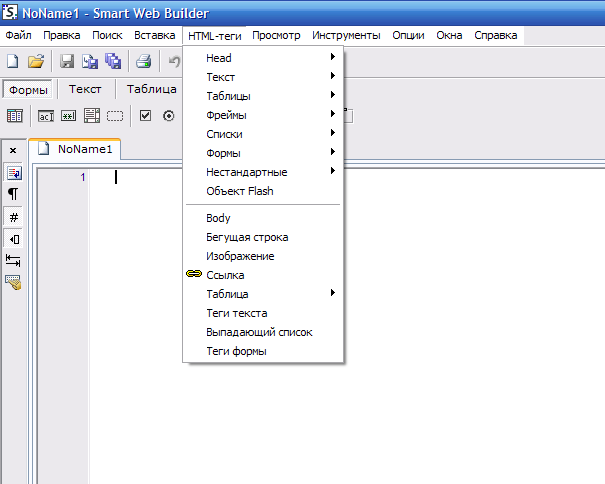
Task: Choose Теги формы menu item
Action: click(263, 351)
